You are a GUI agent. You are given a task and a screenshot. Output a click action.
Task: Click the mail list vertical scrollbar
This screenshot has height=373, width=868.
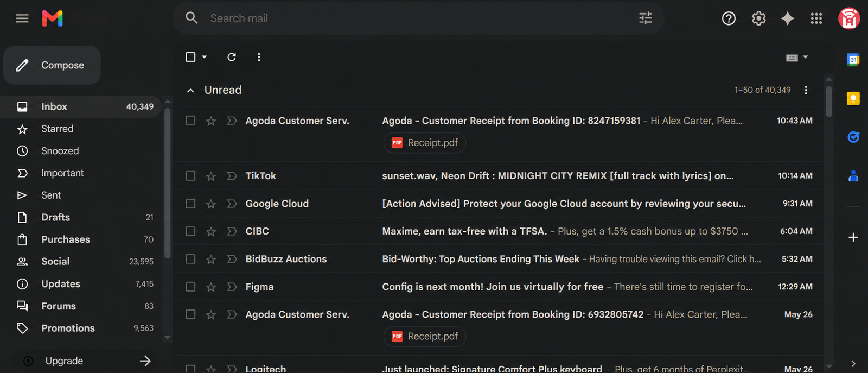pos(828,100)
